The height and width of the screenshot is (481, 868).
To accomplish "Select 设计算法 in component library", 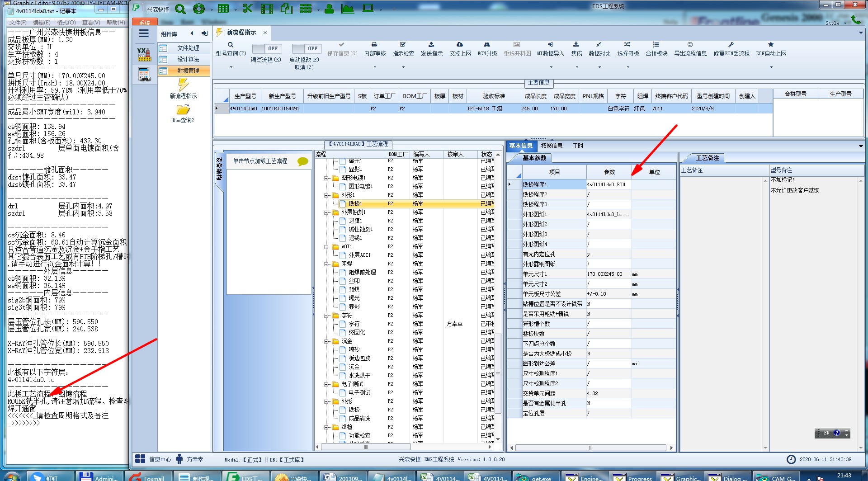I will tap(184, 59).
